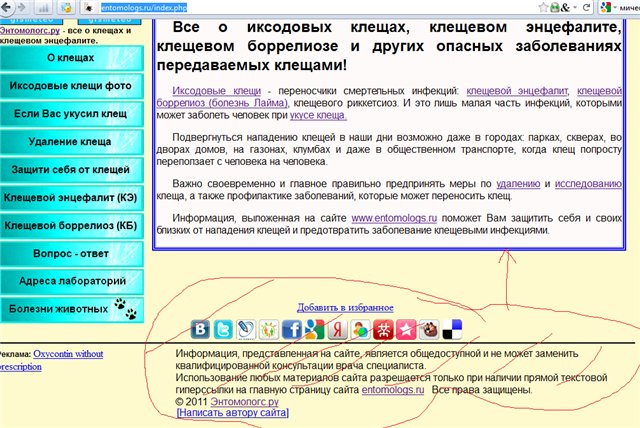This screenshot has height=428, width=640.
Task: Open 'Клещевой энцефалит (КЭ)' menu item
Action: click(x=71, y=197)
